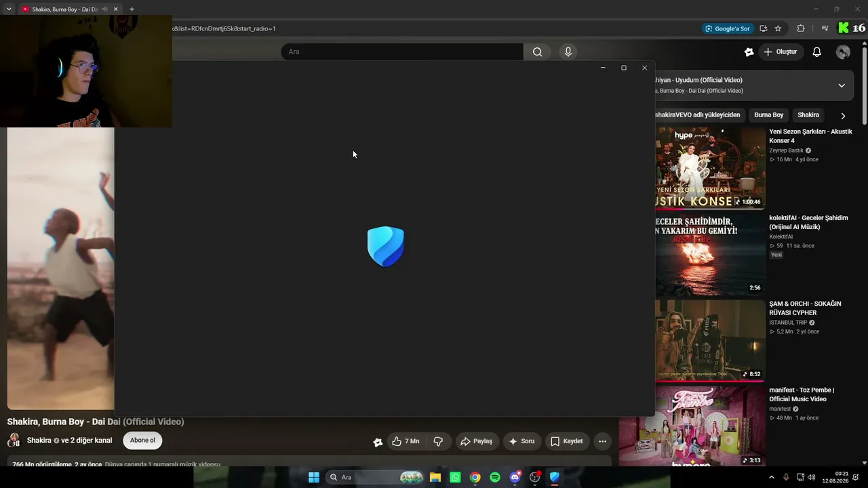868x488 pixels.
Task: Click the Soru ask button
Action: pos(521,441)
